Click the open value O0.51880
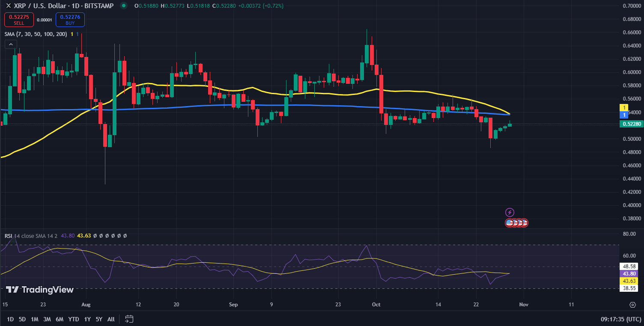This screenshot has height=326, width=644. click(x=146, y=6)
